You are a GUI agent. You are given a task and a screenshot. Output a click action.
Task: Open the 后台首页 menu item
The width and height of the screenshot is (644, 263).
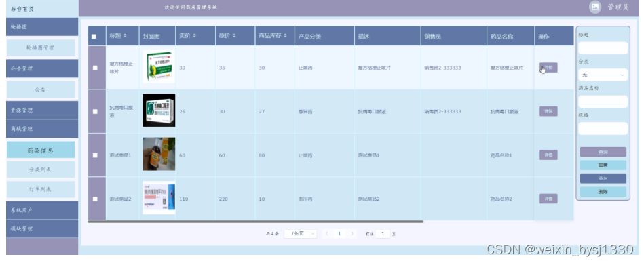[x=42, y=9]
